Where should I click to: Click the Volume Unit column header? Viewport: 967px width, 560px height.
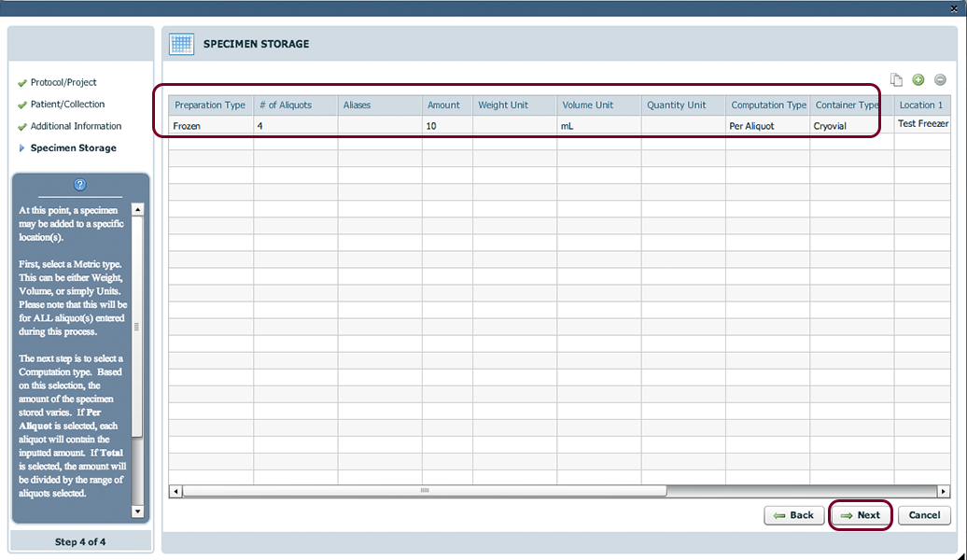tap(599, 105)
